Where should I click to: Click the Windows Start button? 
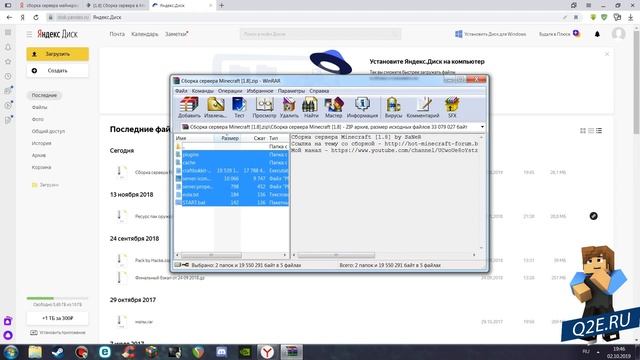(11, 351)
